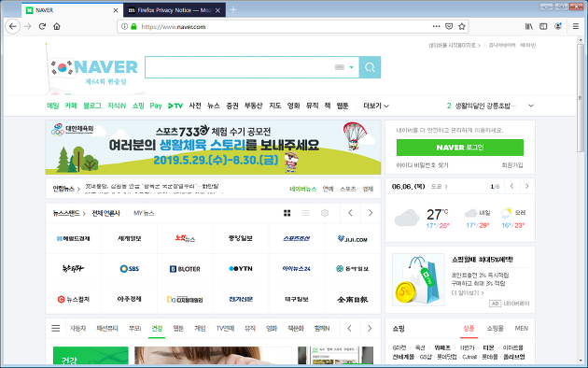Reload the current page
The width and height of the screenshot is (588, 368).
coord(42,27)
